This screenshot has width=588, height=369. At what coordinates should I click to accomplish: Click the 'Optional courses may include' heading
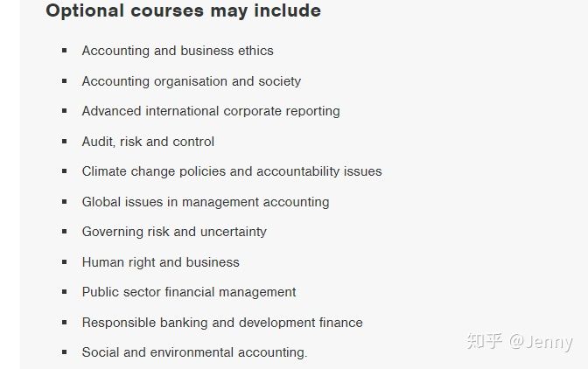pos(184,10)
